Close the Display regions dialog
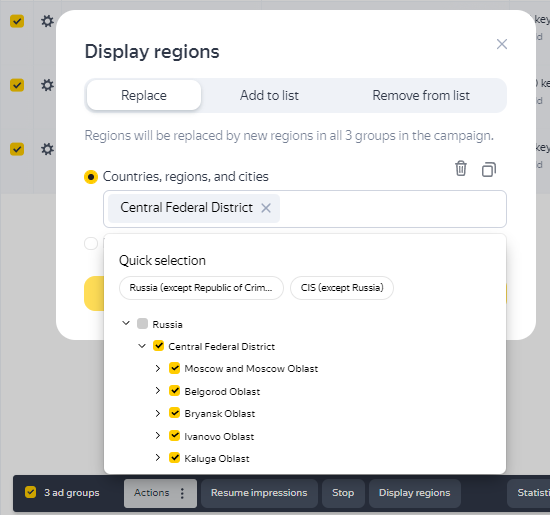This screenshot has height=515, width=550. click(502, 44)
